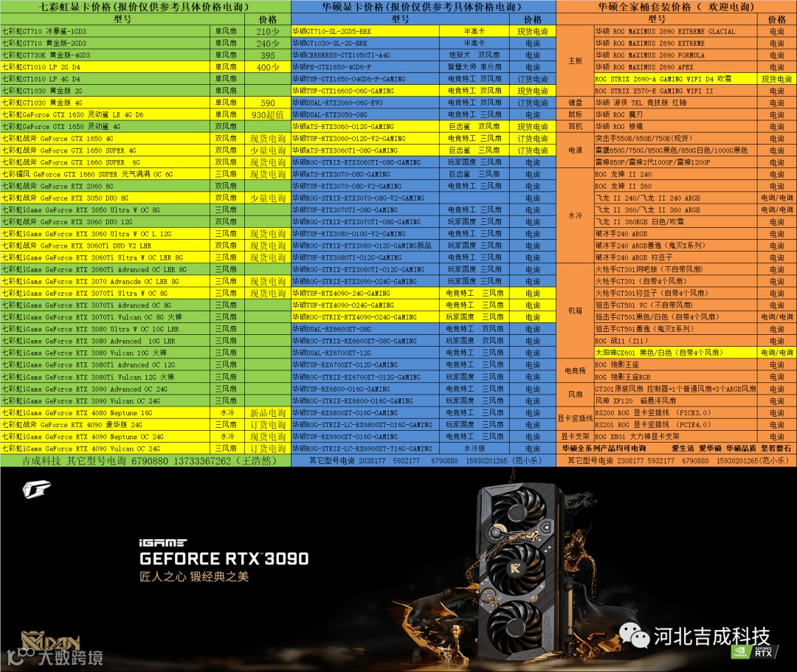Click the 智慧大师 单分扇 cell

coord(475,67)
